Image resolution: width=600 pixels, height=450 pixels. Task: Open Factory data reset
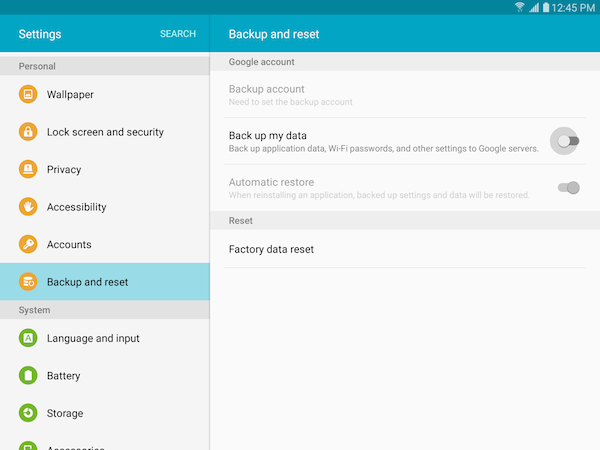pos(405,249)
